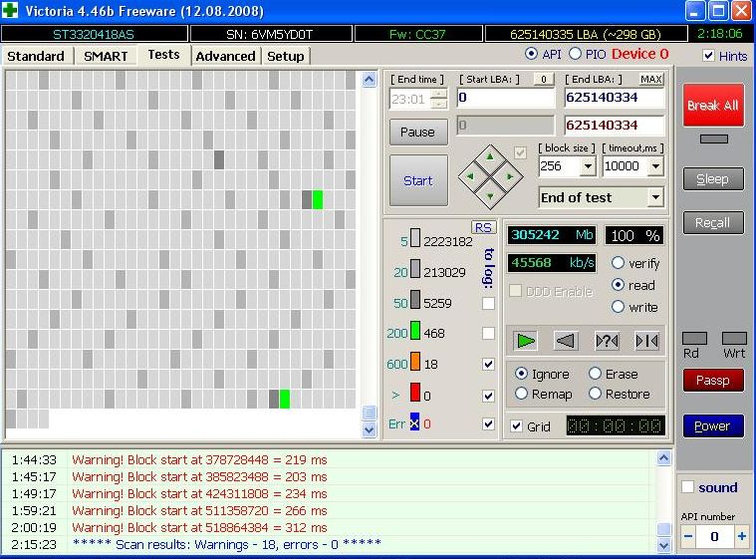Click the RS reset counters button
The width and height of the screenshot is (756, 559).
(483, 227)
